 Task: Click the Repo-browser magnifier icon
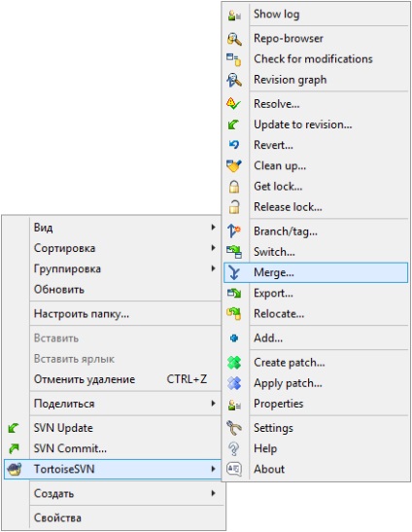click(234, 39)
